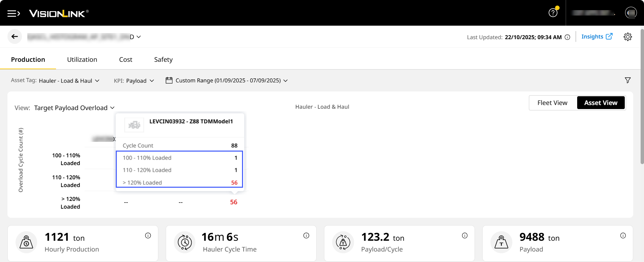Image resolution: width=644 pixels, height=262 pixels.
Task: Open dashboard settings gear icon
Action: click(627, 37)
